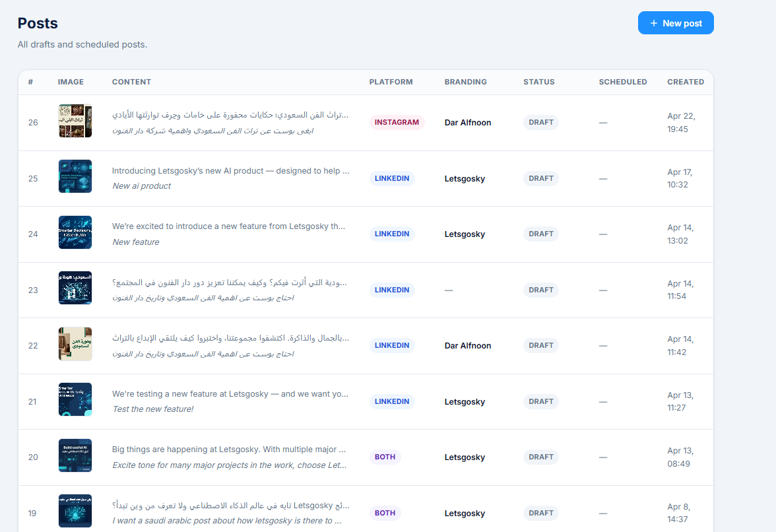776x532 pixels.
Task: Toggle the DRAFT status on post 20
Action: (540, 457)
